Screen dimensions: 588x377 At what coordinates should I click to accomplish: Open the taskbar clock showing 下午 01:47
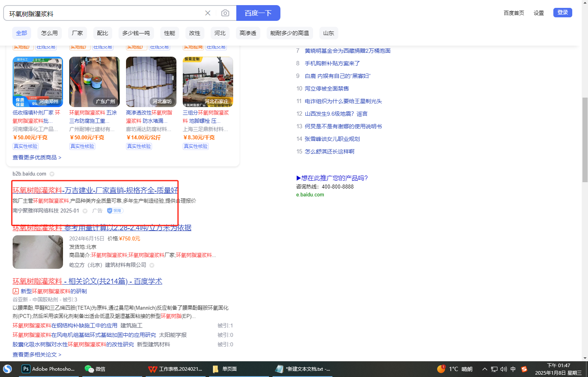click(x=558, y=369)
